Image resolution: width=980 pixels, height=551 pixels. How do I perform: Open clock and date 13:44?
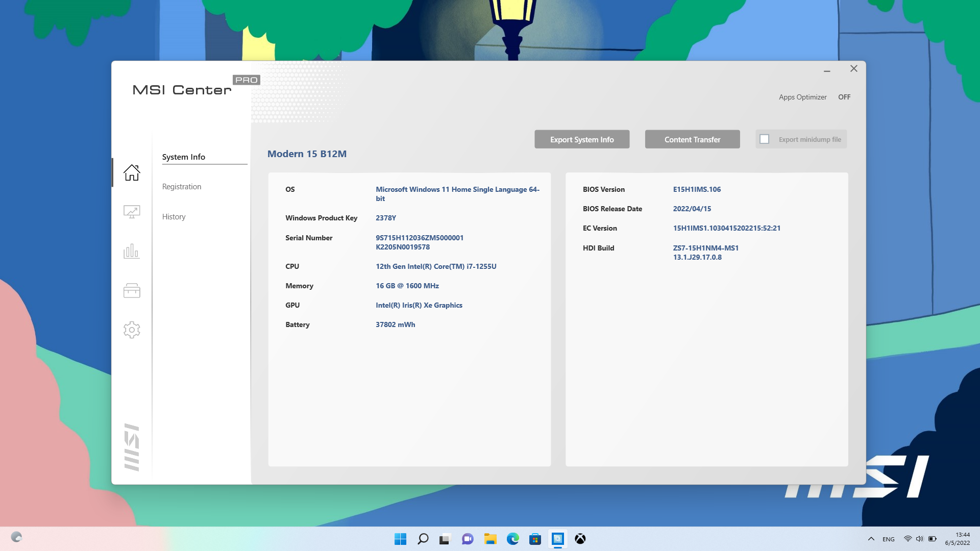pyautogui.click(x=957, y=539)
